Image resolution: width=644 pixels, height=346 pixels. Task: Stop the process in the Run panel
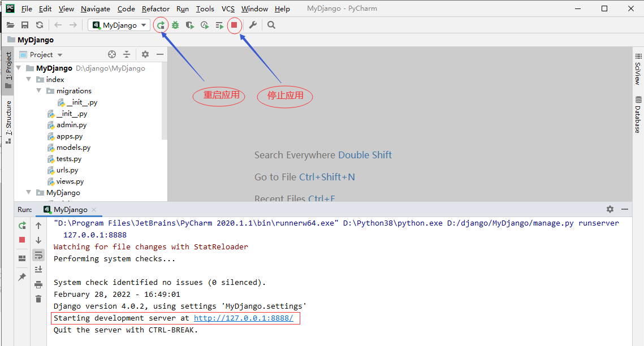pos(22,240)
